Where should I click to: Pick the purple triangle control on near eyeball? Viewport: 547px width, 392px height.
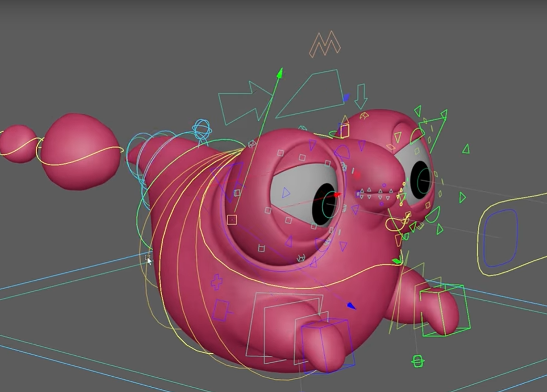pyautogui.click(x=285, y=193)
